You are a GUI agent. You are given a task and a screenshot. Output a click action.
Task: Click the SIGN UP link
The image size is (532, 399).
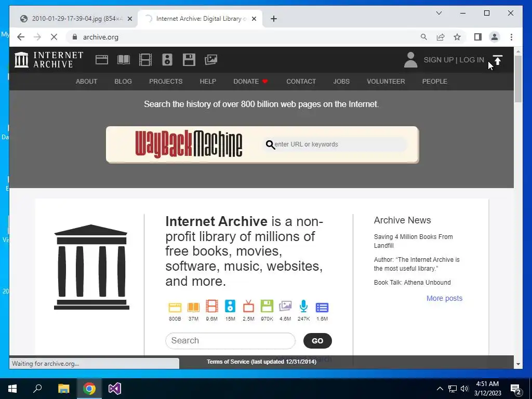(x=438, y=60)
